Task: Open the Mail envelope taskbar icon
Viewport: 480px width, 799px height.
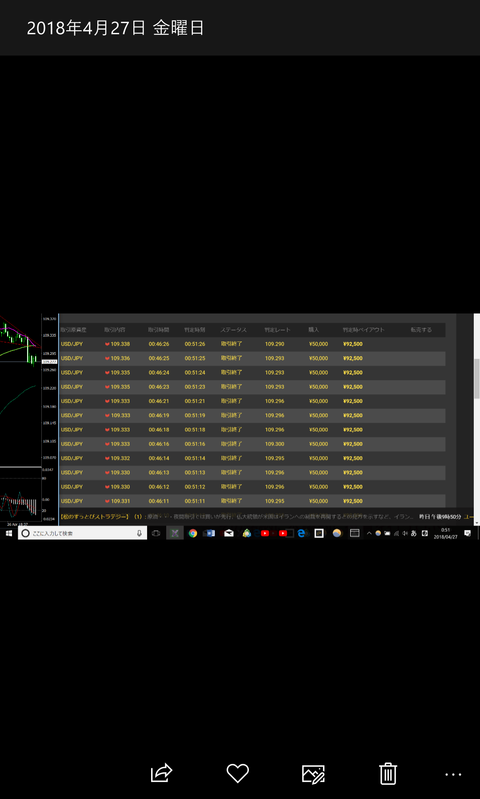Action: tap(229, 533)
